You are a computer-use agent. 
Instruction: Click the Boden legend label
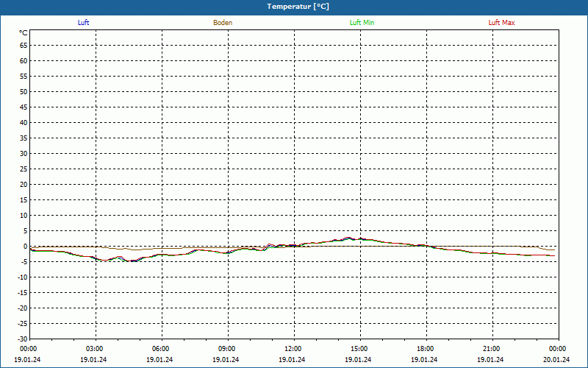[x=223, y=23]
